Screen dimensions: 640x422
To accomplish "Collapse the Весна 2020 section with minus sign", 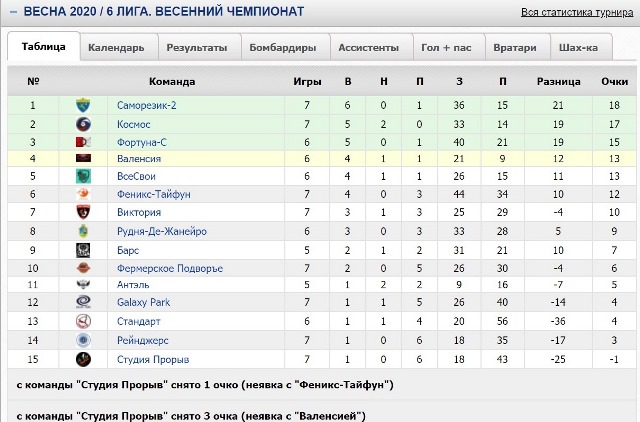I will [x=13, y=12].
